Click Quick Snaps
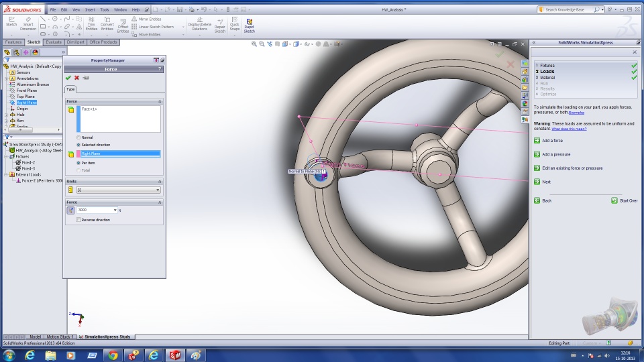This screenshot has width=644, height=362. (x=235, y=24)
